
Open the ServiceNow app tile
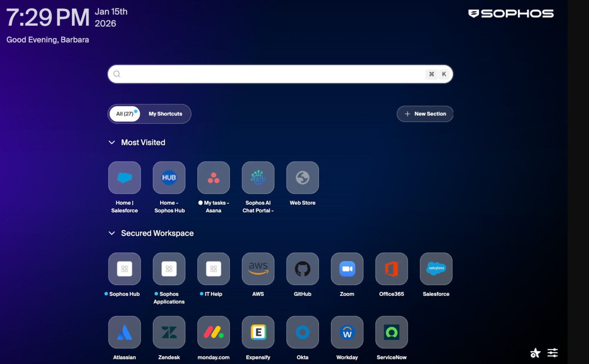392,332
